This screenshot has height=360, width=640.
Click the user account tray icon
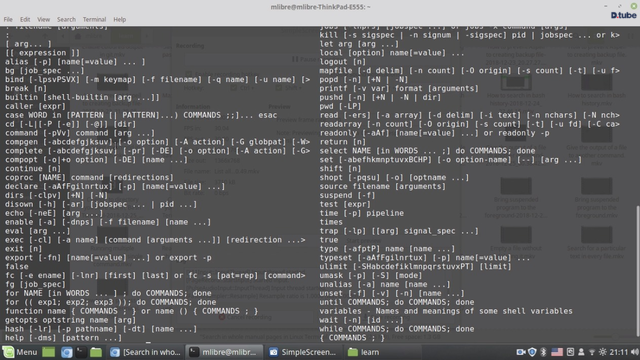coord(581,352)
